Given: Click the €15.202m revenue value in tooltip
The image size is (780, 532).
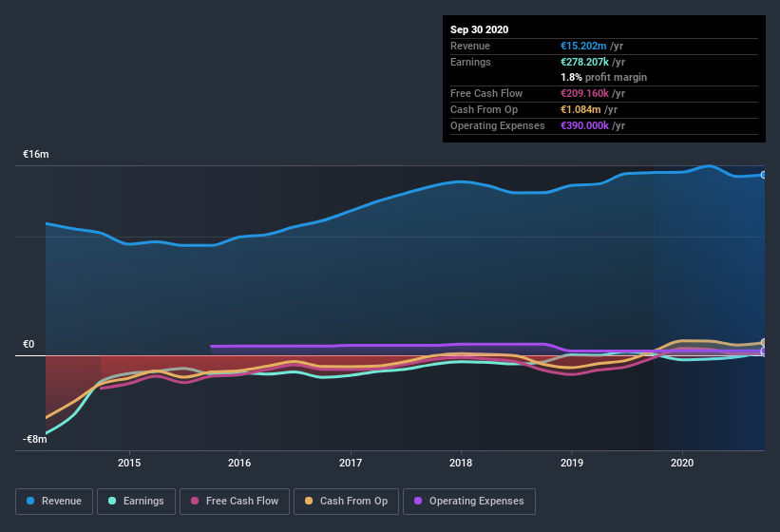Looking at the screenshot, I should 583,46.
